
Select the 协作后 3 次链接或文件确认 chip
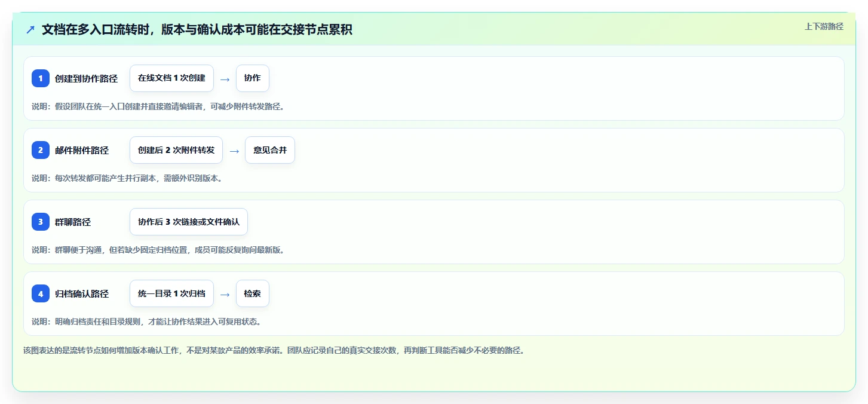pos(189,222)
